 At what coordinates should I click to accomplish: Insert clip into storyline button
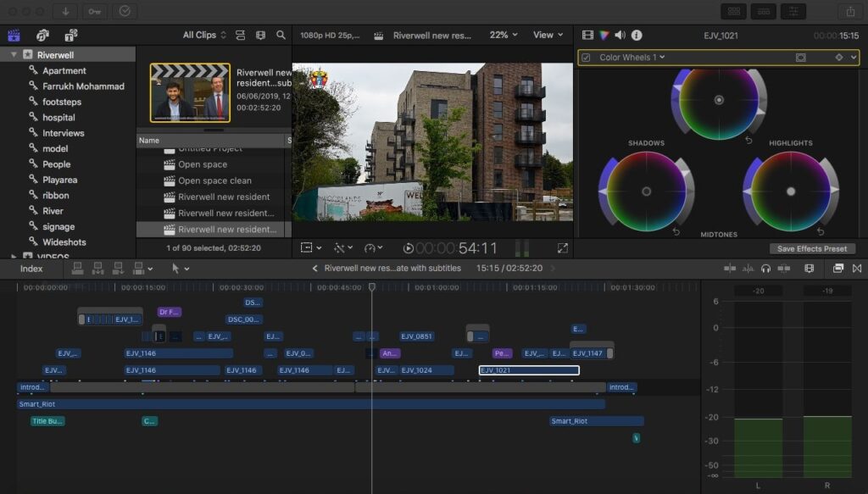tap(97, 269)
